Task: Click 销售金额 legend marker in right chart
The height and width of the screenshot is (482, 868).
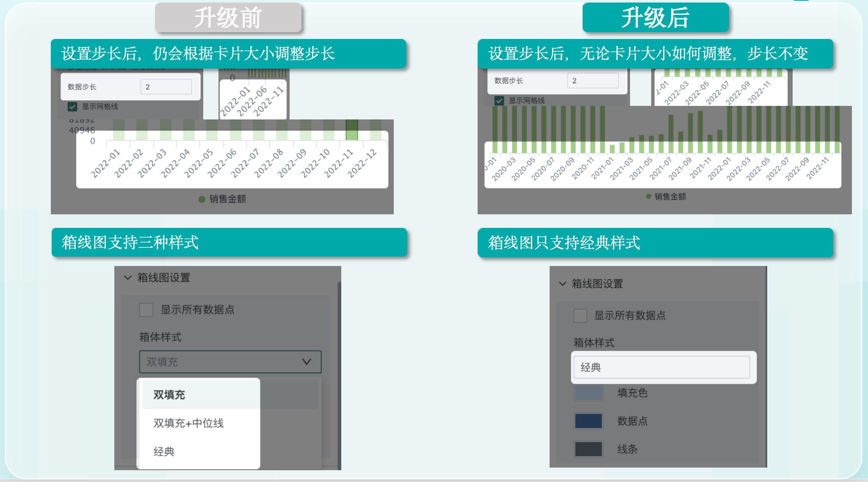Action: point(648,197)
